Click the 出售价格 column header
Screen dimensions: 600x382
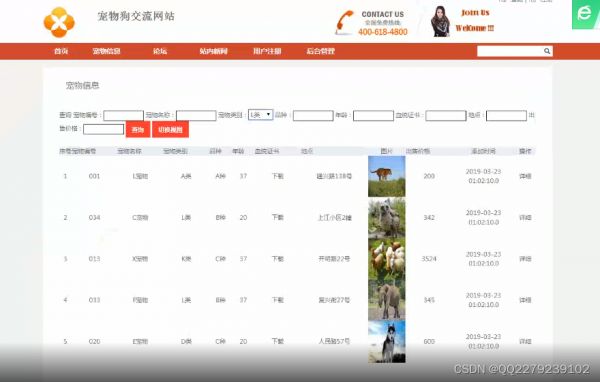[x=418, y=151]
